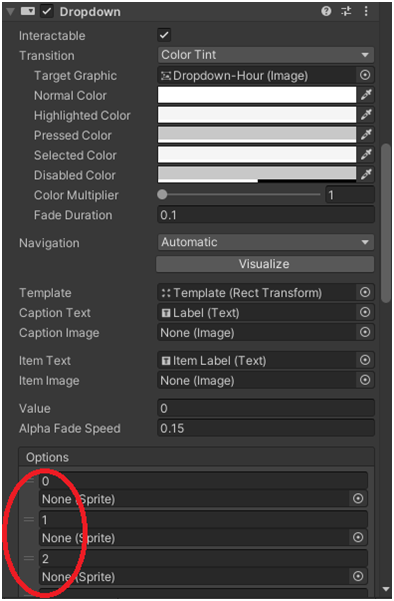Click the Alpha Fade Speed label

click(70, 429)
